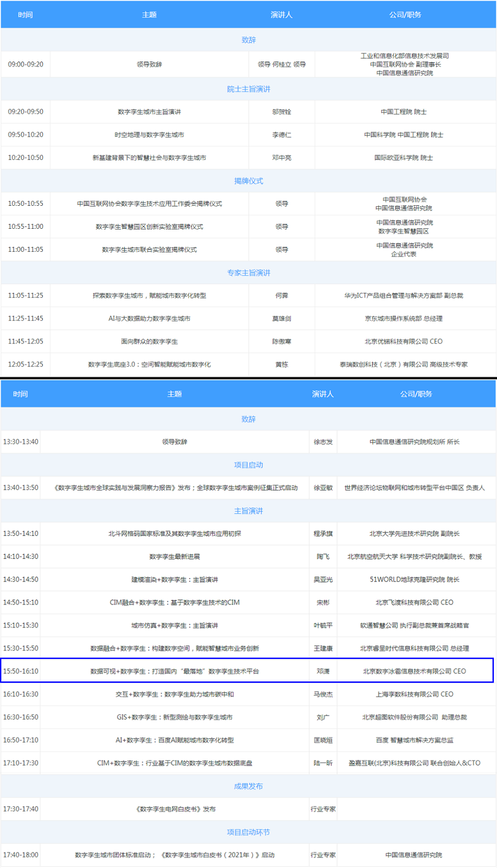The height and width of the screenshot is (868, 497).
Task: Click speaker name '邓中亮'
Action: (281, 158)
